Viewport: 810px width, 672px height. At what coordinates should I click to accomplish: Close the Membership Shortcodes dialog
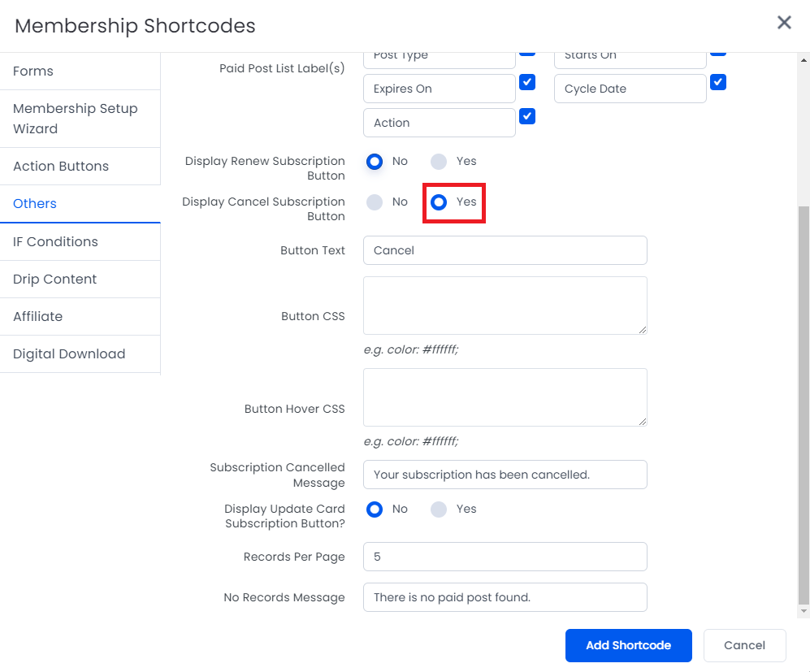pyautogui.click(x=783, y=23)
